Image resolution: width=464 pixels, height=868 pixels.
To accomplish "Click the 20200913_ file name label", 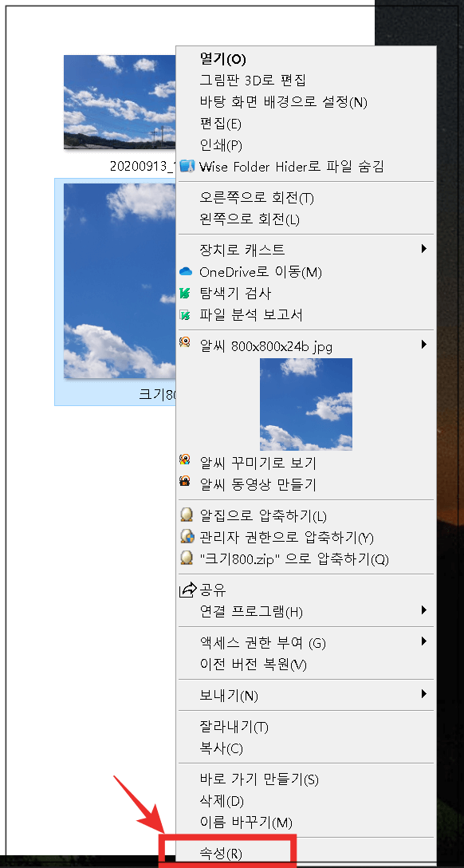I will coord(143,166).
